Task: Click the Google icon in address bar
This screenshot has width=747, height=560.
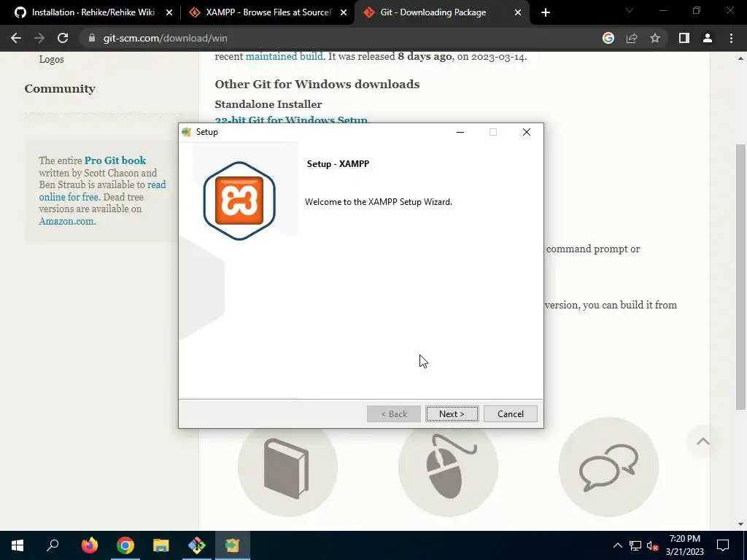Action: click(608, 38)
